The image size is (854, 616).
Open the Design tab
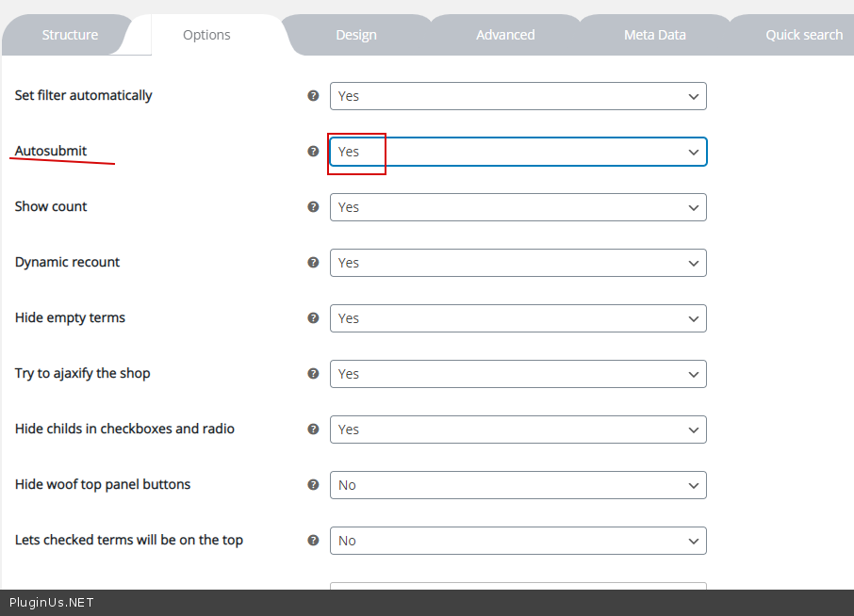pos(355,35)
